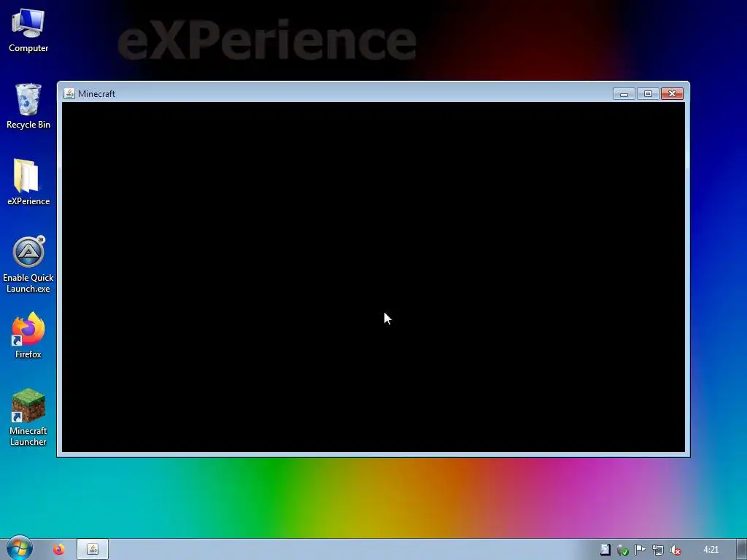Viewport: 747px width, 560px height.
Task: Click the Java icon in Minecraft title bar
Action: pyautogui.click(x=69, y=93)
